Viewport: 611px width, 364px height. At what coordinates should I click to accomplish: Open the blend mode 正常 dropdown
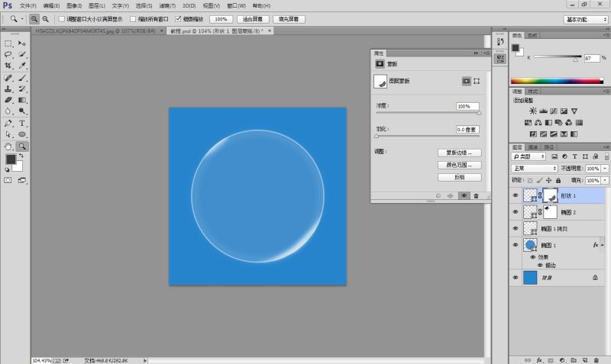[x=534, y=168]
